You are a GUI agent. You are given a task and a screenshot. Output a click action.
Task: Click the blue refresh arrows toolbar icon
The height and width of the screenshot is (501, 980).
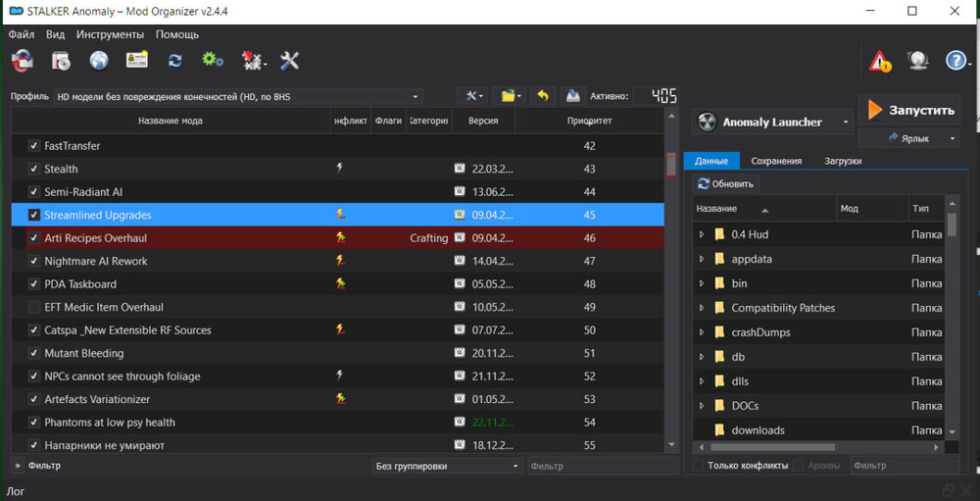pos(175,61)
